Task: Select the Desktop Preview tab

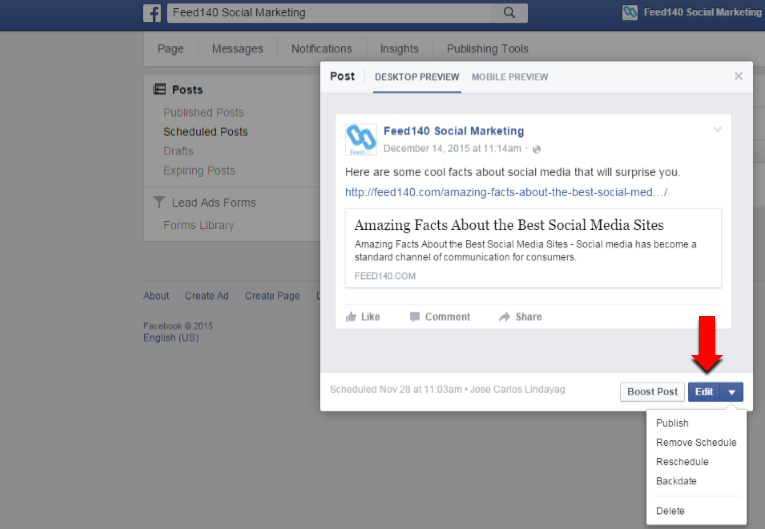Action: [x=417, y=77]
